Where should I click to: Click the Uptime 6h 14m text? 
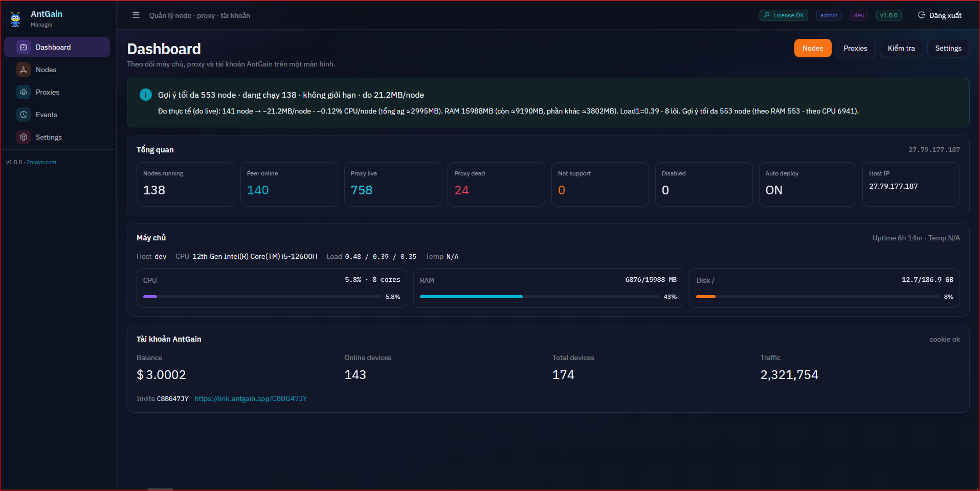point(898,238)
